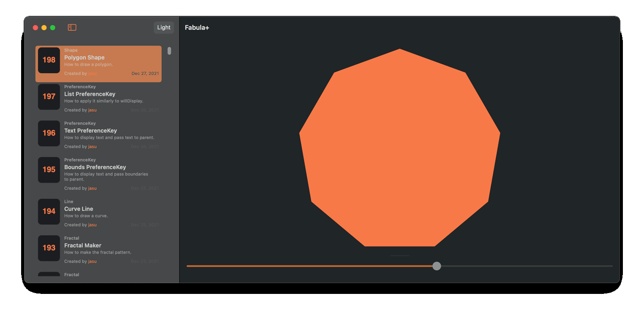Open Text PreferenceKey example

click(x=90, y=131)
